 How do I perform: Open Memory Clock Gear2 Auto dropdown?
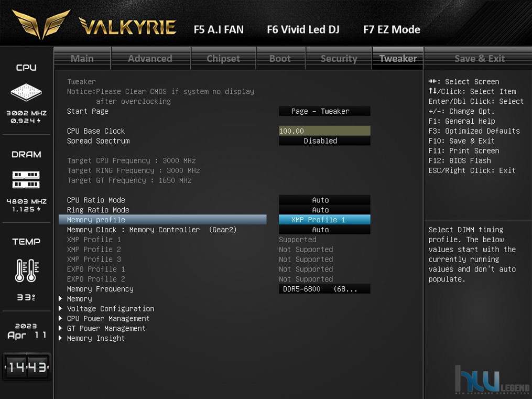[x=324, y=230]
